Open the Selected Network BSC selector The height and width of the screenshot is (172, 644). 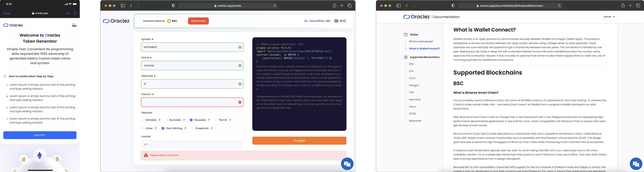pyautogui.click(x=163, y=21)
